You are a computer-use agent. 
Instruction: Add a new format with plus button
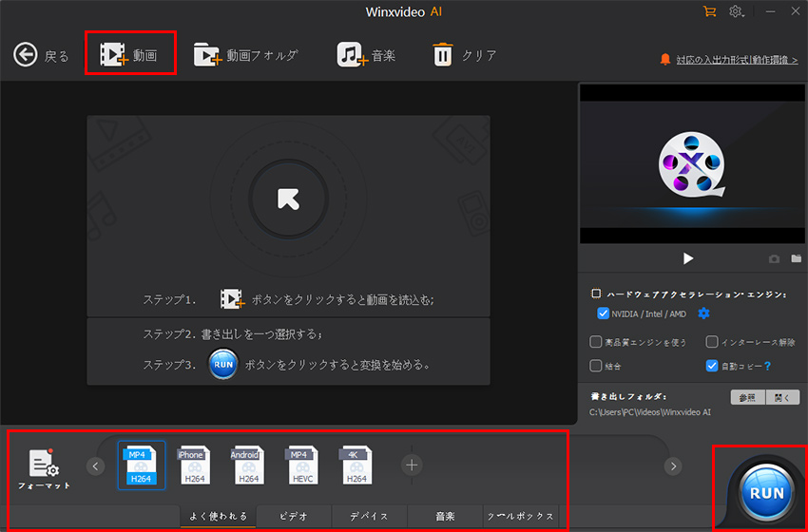(x=412, y=465)
